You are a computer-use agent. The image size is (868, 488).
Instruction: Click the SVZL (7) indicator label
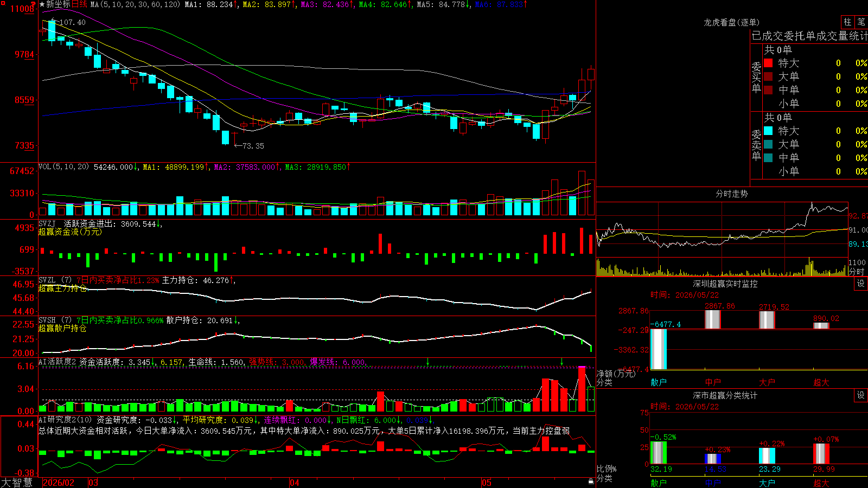(55, 280)
